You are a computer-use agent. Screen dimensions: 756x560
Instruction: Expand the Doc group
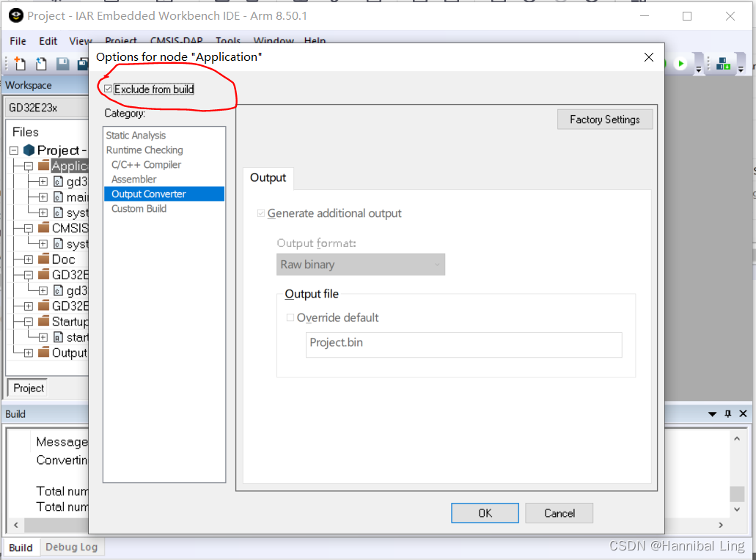click(x=29, y=259)
